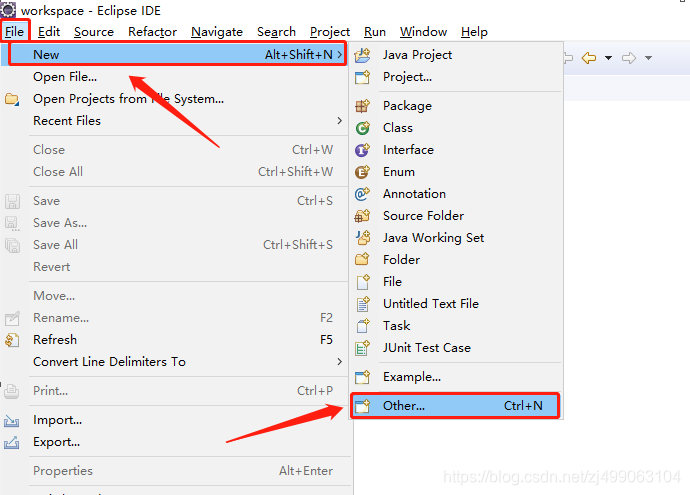Choose Open File... from the File menu
This screenshot has width=690, height=495.
point(176,77)
